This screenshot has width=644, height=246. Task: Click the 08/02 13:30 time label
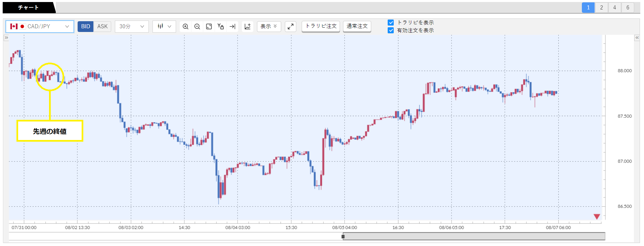point(77,227)
